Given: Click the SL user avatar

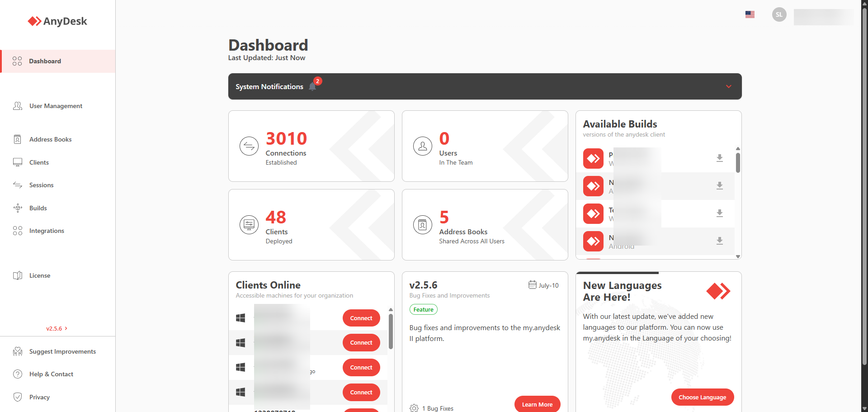Looking at the screenshot, I should point(779,14).
